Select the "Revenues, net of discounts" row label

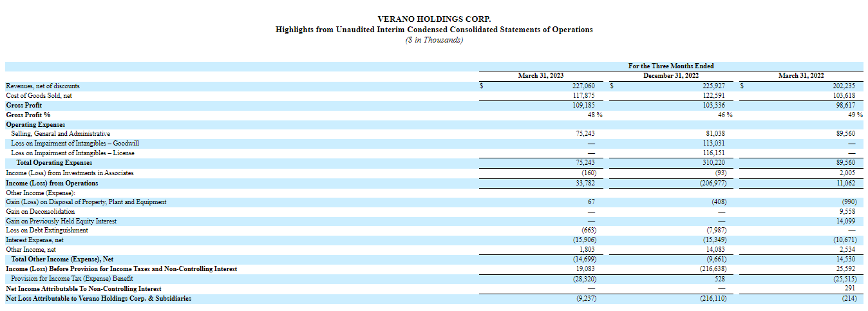42,86
